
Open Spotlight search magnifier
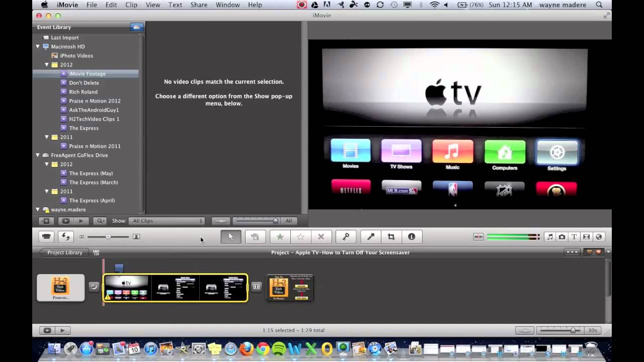[599, 5]
